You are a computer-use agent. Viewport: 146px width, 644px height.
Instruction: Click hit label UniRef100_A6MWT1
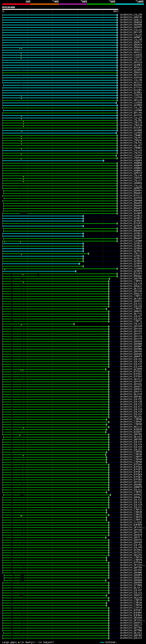point(131,37)
